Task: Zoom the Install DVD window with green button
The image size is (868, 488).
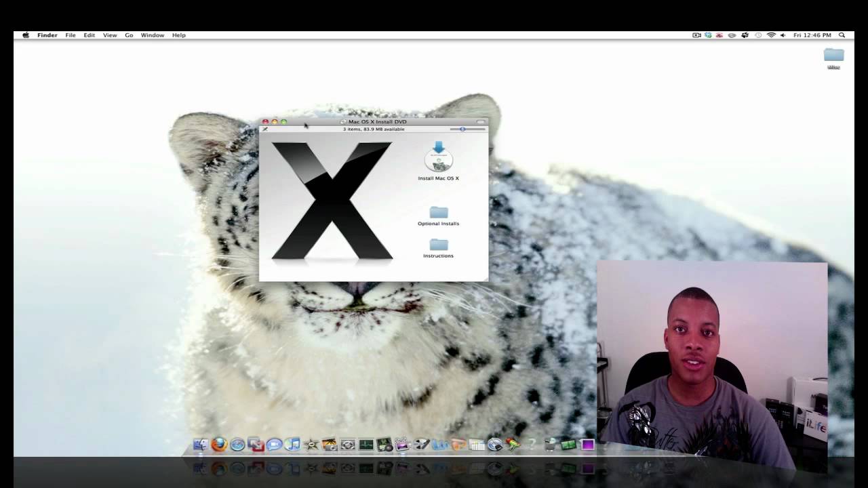Action: [284, 122]
